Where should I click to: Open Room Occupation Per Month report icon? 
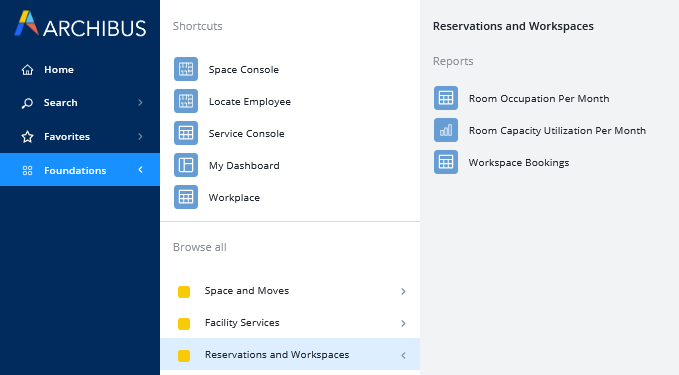pos(446,98)
